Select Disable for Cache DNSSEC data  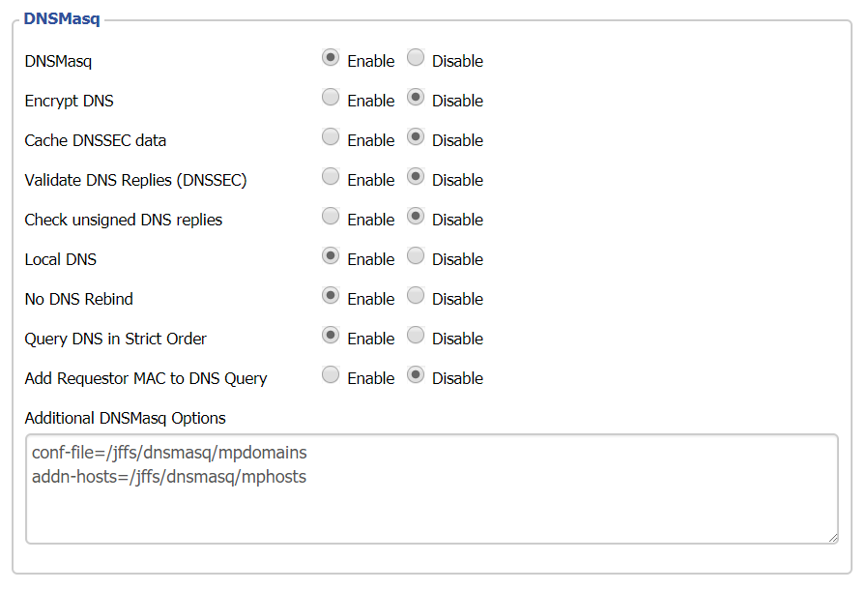pyautogui.click(x=416, y=136)
